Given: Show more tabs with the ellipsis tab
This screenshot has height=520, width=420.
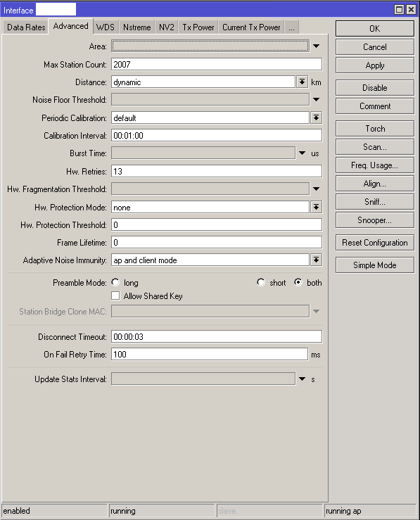Looking at the screenshot, I should (291, 27).
